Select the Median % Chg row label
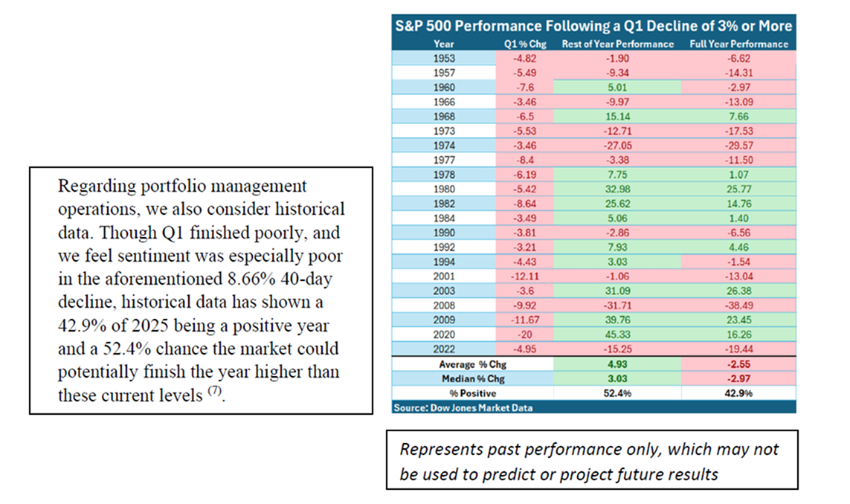Image resolution: width=850 pixels, height=504 pixels. (473, 378)
